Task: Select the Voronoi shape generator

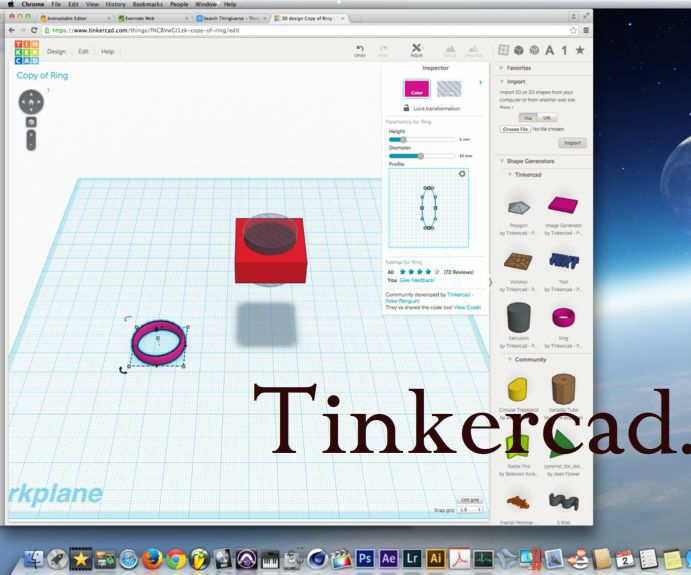Action: (518, 261)
